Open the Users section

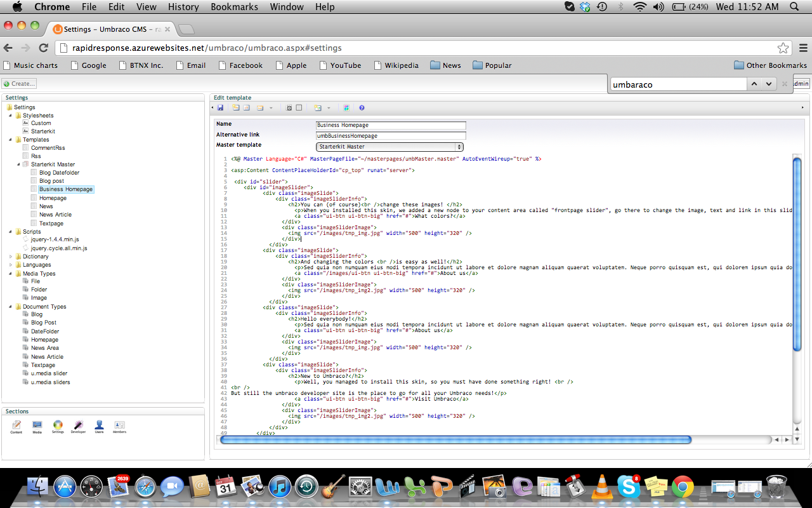coord(99,427)
